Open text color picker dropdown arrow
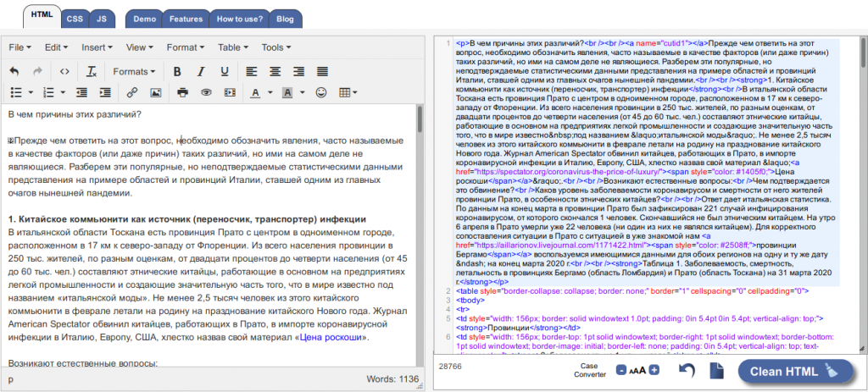 click(x=270, y=92)
